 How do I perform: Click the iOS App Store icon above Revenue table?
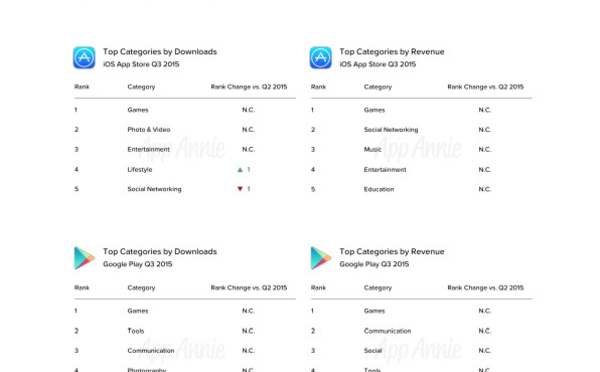point(321,58)
